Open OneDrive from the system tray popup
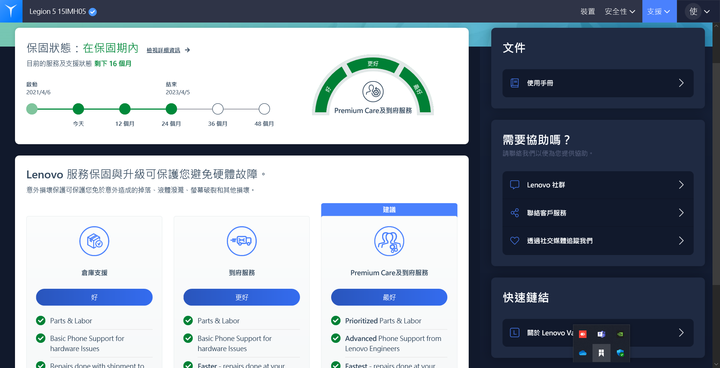Screen dimensions: 720x368 click(583, 353)
